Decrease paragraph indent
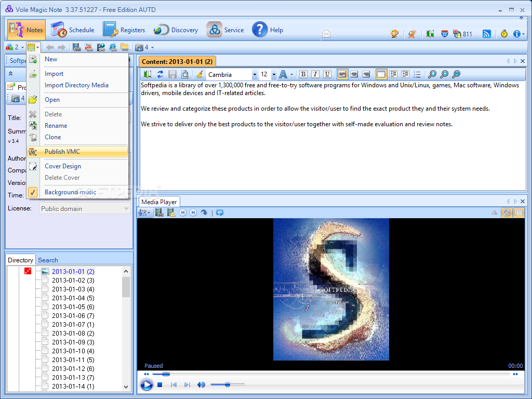Screen dimensions: 532x399 [x=405, y=74]
